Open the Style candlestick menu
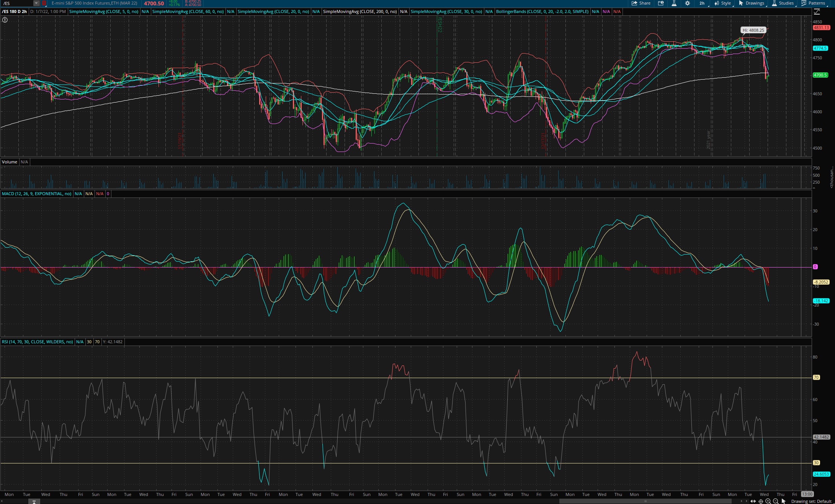 [x=722, y=3]
